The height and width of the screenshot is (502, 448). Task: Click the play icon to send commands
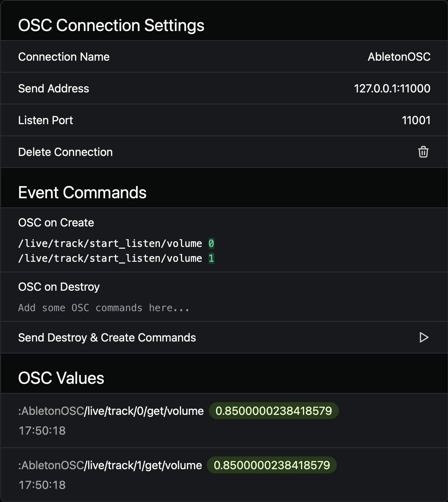(x=424, y=337)
